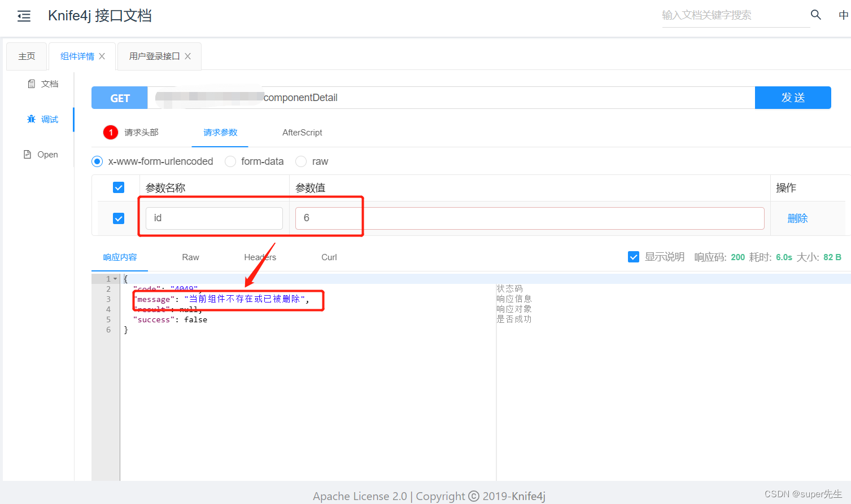Close the 用户登录接口 tab
Viewport: 851px width, 504px height.
187,56
